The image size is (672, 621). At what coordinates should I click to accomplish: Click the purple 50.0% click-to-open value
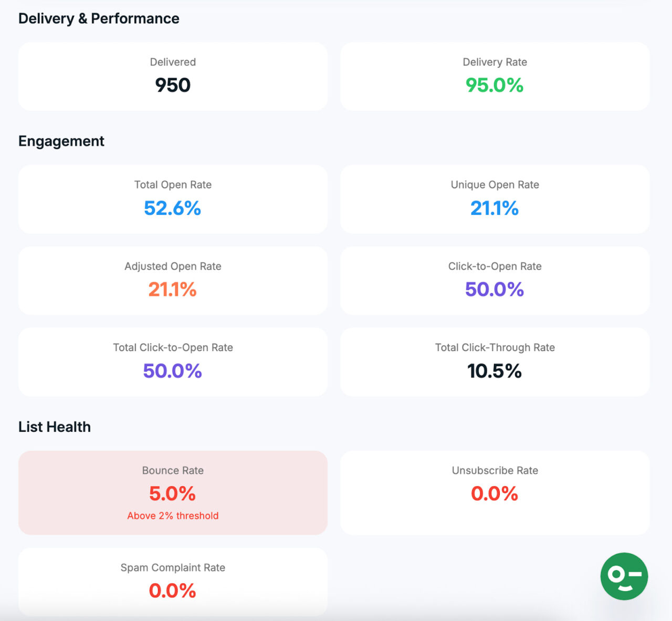click(x=495, y=289)
